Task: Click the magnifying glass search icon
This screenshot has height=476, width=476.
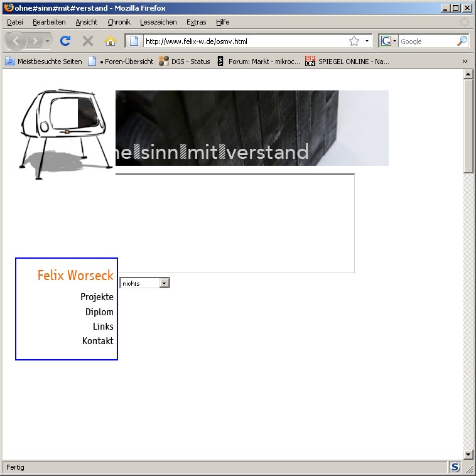Action: tap(462, 41)
